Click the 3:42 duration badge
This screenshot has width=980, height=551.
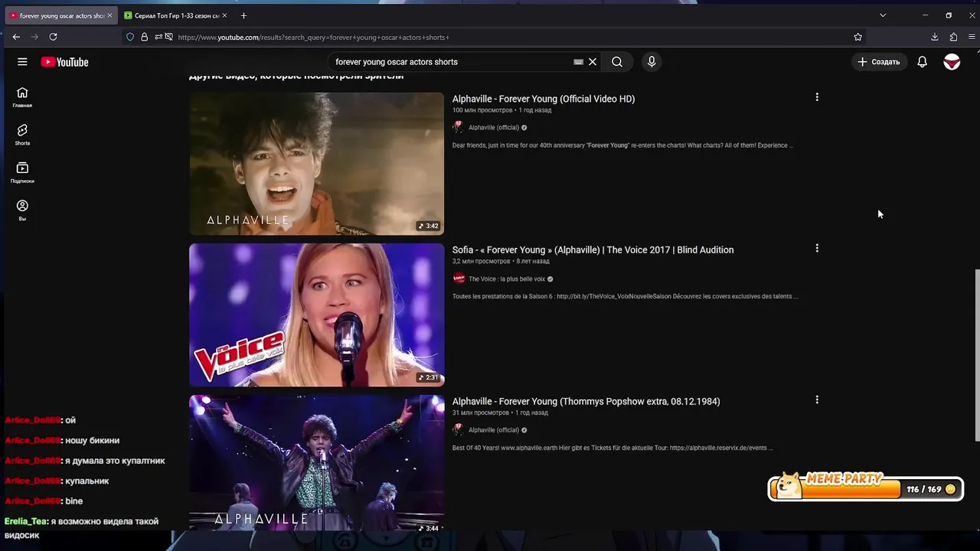point(428,226)
